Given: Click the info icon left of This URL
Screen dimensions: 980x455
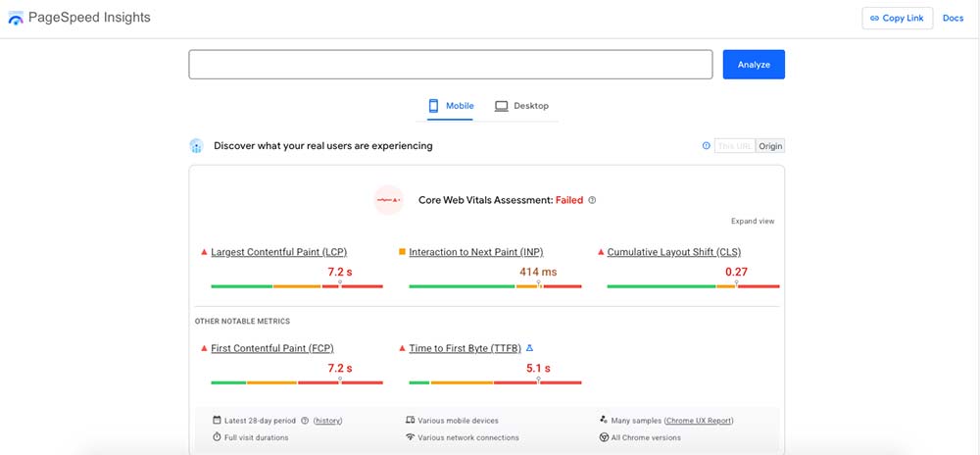Looking at the screenshot, I should pos(706,146).
